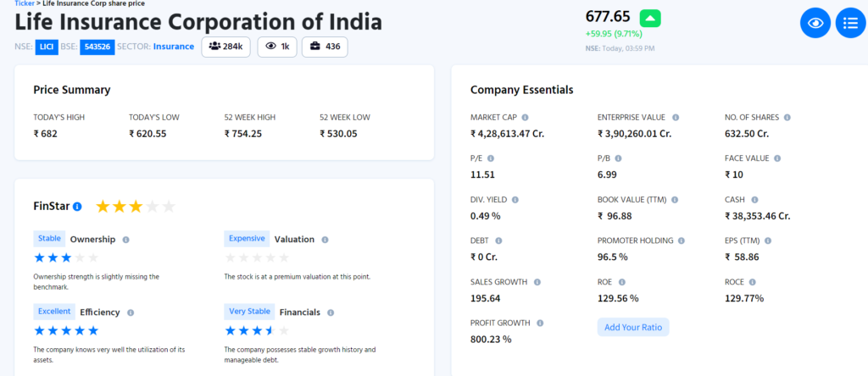The height and width of the screenshot is (376, 868).
Task: Click the Financials star rating
Action: coord(258,330)
